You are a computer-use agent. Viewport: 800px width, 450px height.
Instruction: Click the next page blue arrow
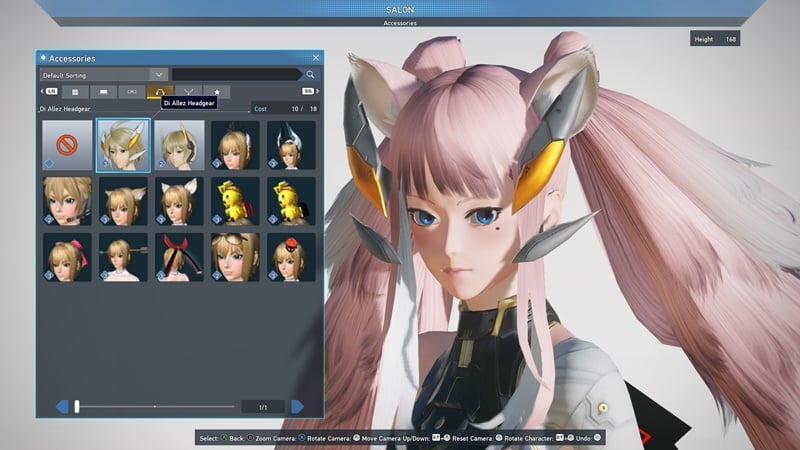click(x=297, y=407)
